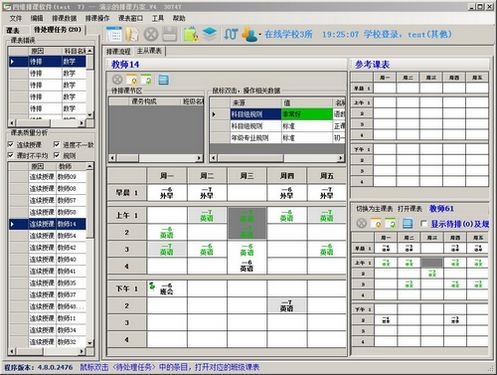
Task: Click the grey circled X cancel icon in main toolbar
Action: click(x=151, y=34)
